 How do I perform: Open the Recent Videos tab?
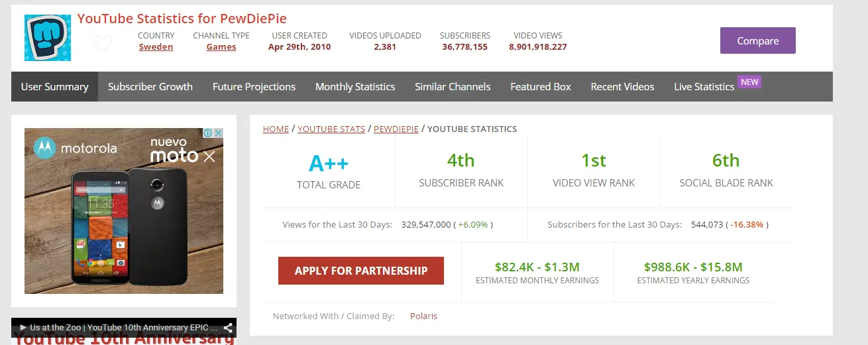tap(622, 87)
